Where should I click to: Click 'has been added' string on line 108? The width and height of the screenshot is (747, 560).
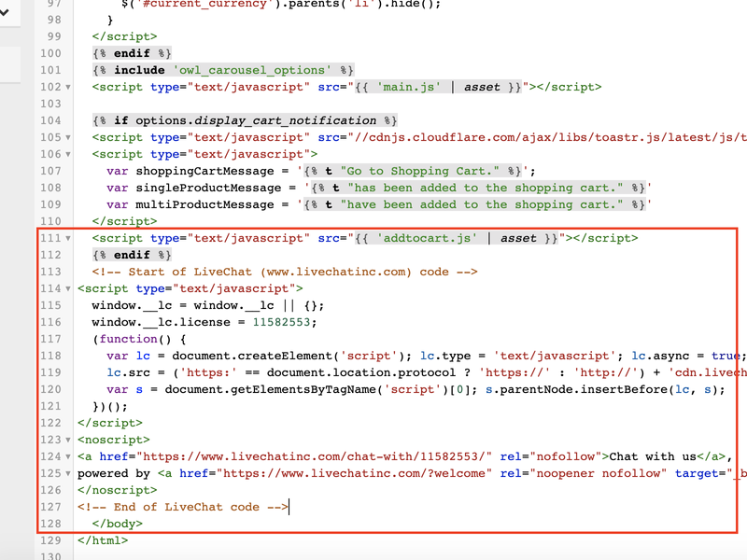(x=485, y=188)
